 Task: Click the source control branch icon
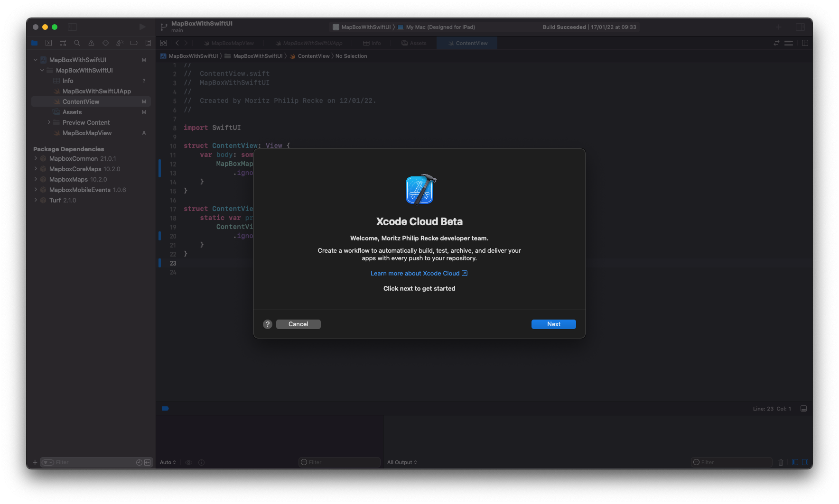(164, 27)
